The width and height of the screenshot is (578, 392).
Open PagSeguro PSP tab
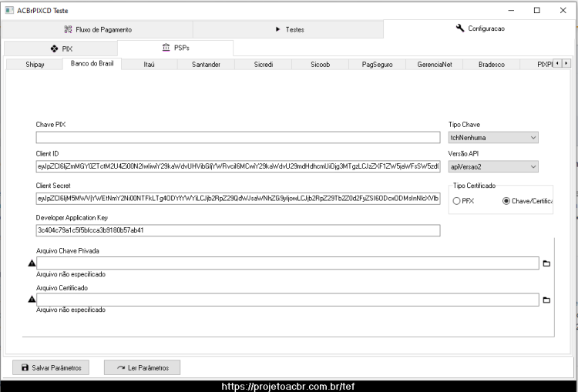(377, 65)
